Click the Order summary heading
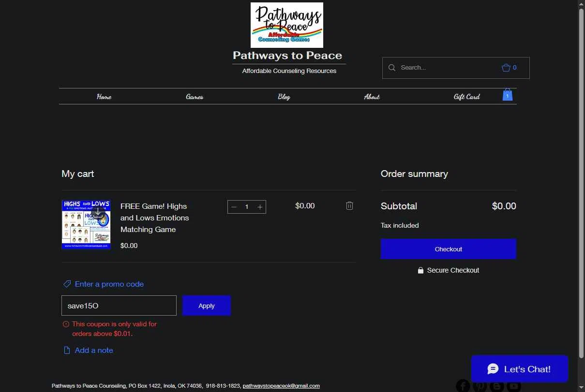The width and height of the screenshot is (585, 392). click(414, 174)
